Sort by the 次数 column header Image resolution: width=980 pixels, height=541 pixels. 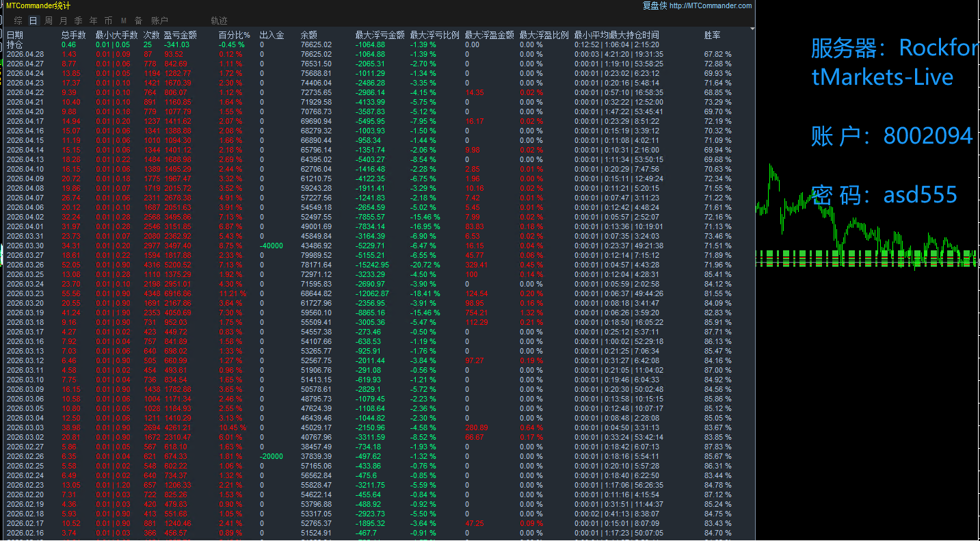click(152, 35)
